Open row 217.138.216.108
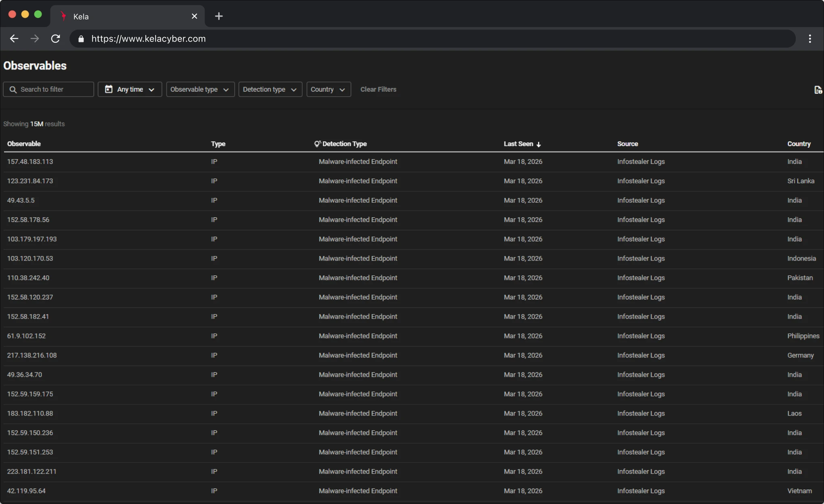 (x=414, y=355)
